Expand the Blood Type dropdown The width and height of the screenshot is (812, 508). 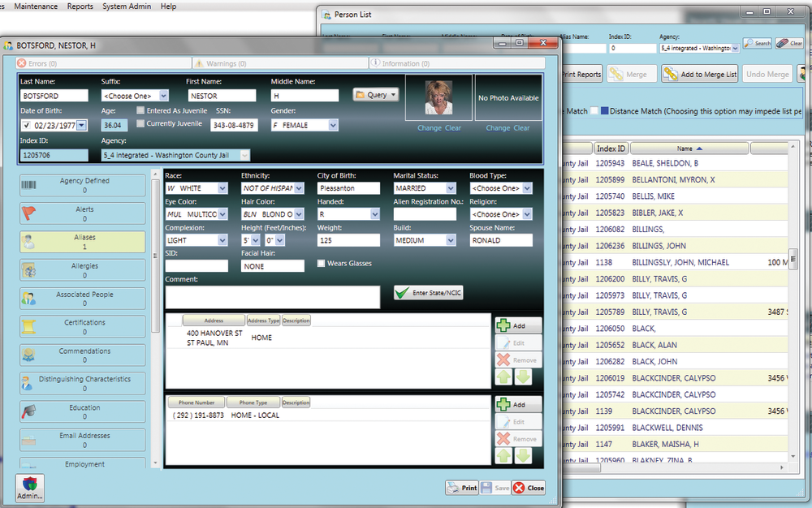pyautogui.click(x=527, y=188)
